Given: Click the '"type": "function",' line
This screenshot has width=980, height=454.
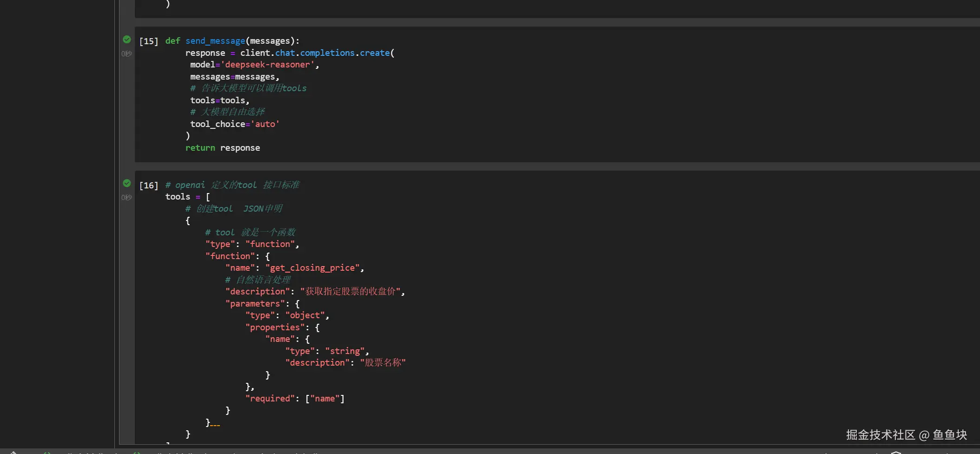Looking at the screenshot, I should pos(252,244).
